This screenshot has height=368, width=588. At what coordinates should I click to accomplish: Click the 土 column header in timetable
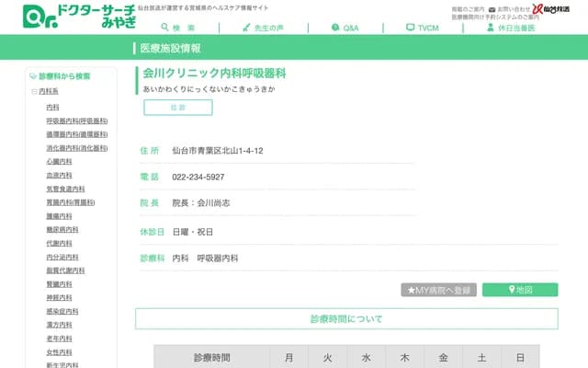481,358
